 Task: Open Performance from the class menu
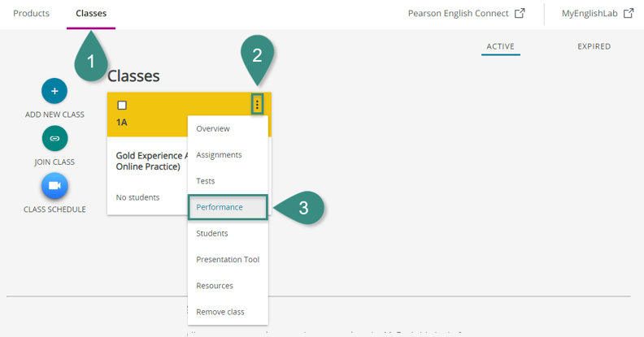tap(220, 207)
